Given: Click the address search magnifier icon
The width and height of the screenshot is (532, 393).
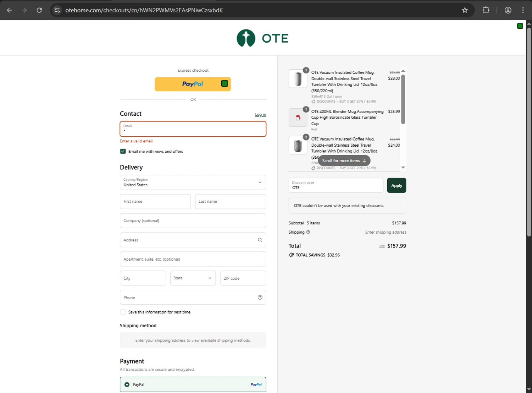Looking at the screenshot, I should coord(260,240).
